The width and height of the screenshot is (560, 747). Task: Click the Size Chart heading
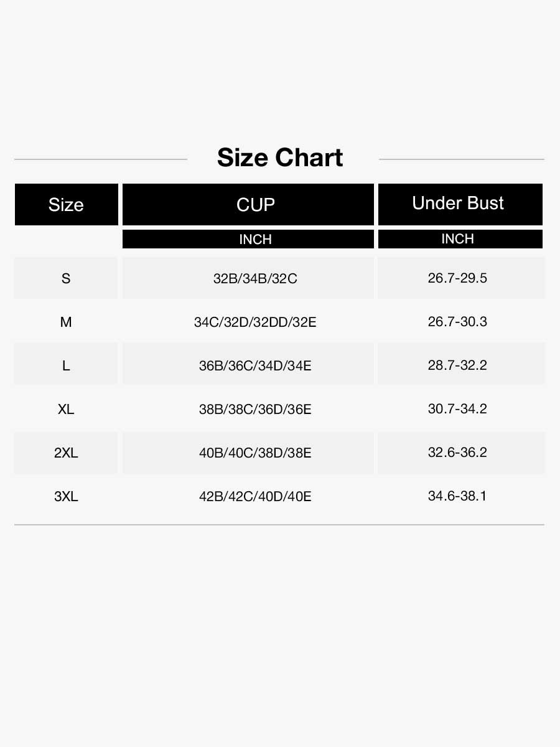click(279, 157)
